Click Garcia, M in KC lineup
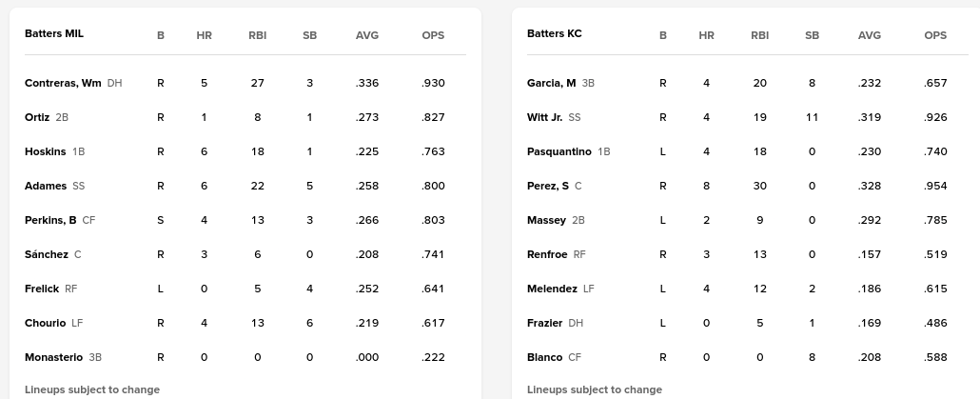The image size is (980, 399). [x=551, y=83]
